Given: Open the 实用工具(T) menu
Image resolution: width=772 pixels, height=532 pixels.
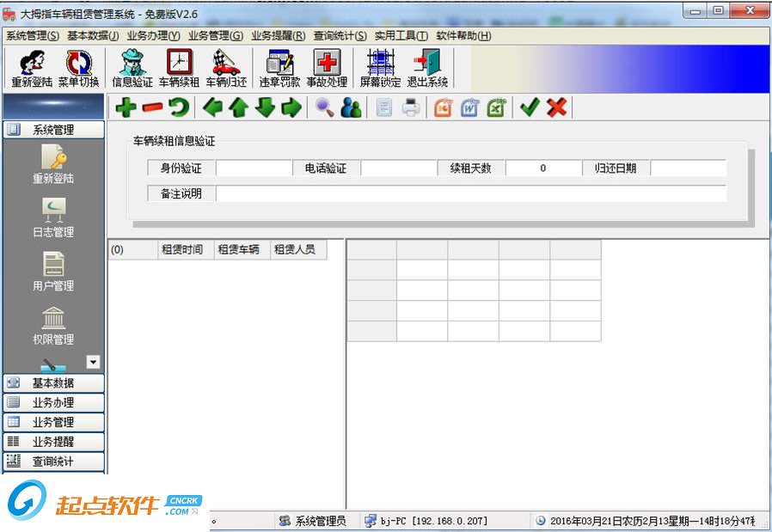Looking at the screenshot, I should coord(401,36).
